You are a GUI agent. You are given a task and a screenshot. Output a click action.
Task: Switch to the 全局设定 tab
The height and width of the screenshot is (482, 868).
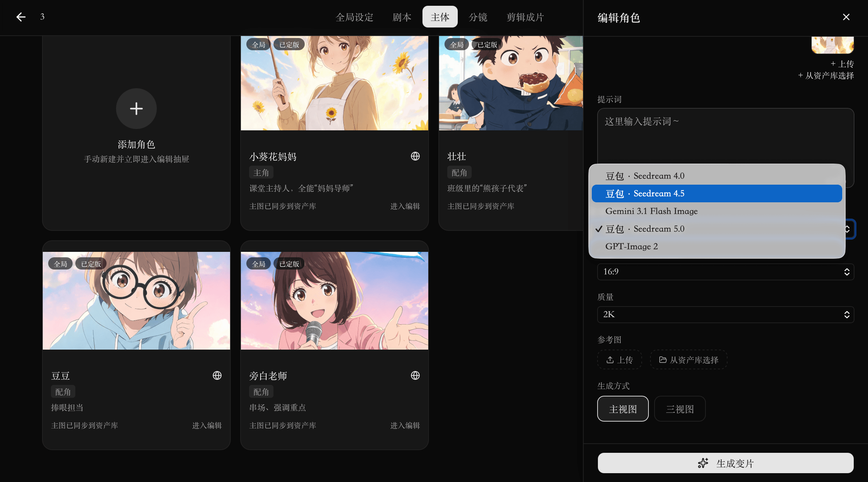[x=354, y=17]
